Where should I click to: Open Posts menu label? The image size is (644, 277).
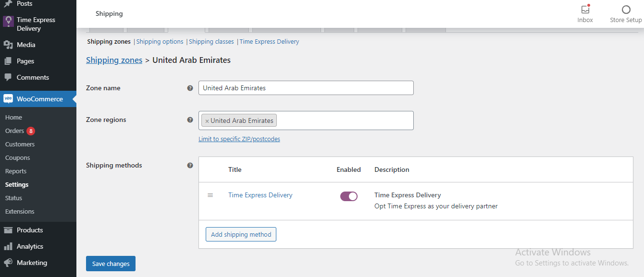[x=25, y=4]
